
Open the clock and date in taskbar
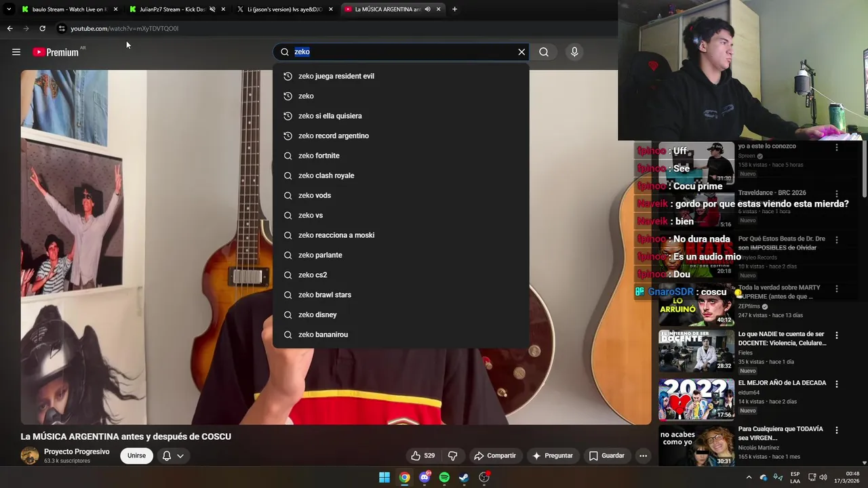846,477
